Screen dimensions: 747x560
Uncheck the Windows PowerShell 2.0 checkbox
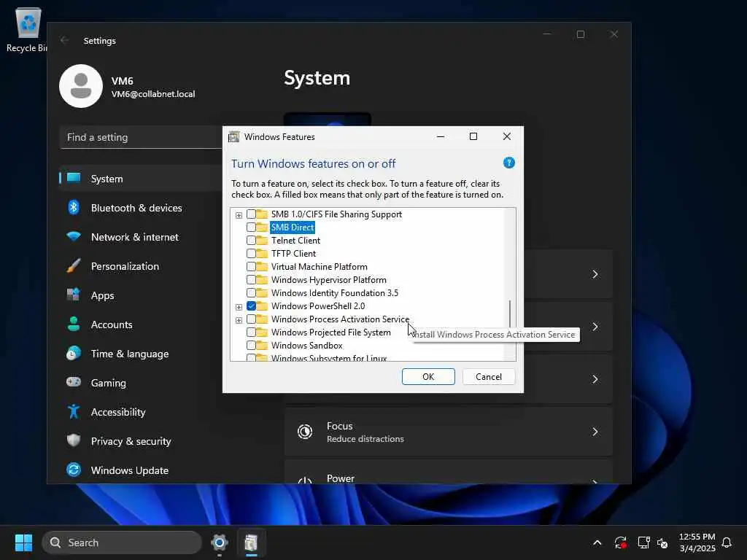[x=251, y=306]
